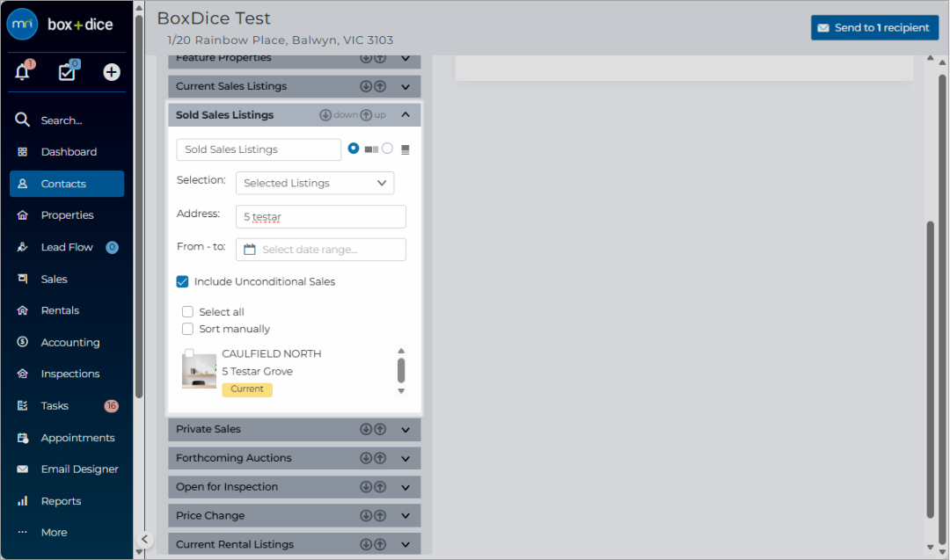
Task: Expand the Current Sales Listings section
Action: click(406, 86)
